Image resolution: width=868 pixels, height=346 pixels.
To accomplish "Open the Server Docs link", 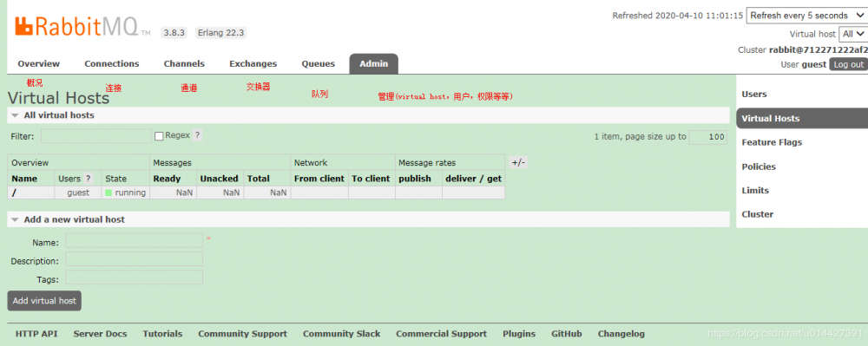I will point(100,334).
